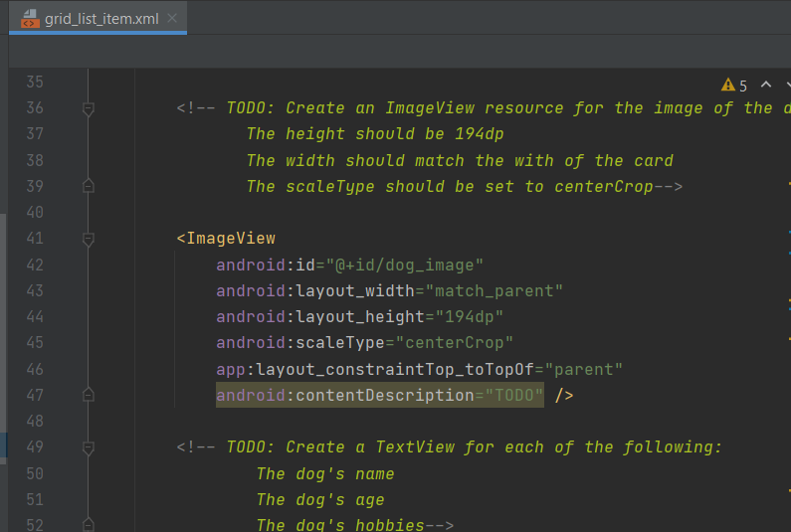Click the closing /> on line 47
This screenshot has width=791, height=532.
point(564,395)
